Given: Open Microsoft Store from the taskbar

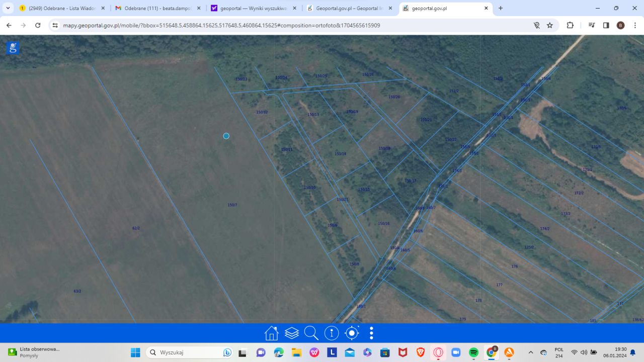Looking at the screenshot, I should (x=385, y=352).
